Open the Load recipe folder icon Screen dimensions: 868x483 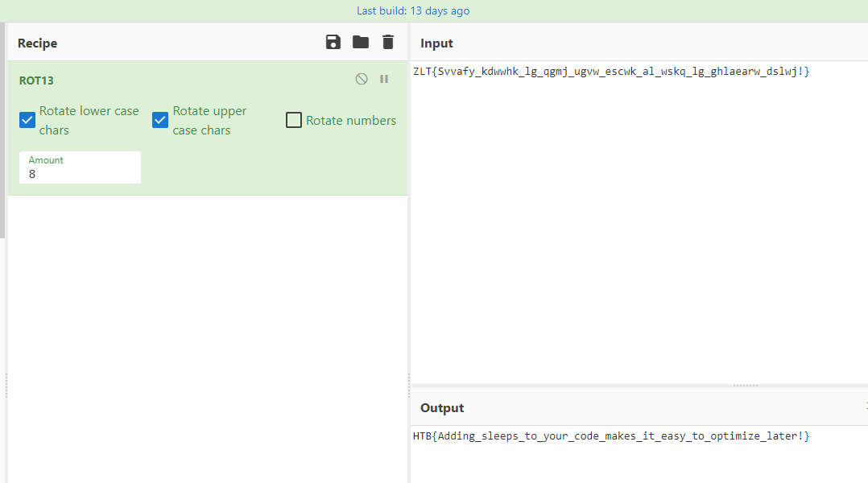(x=361, y=43)
